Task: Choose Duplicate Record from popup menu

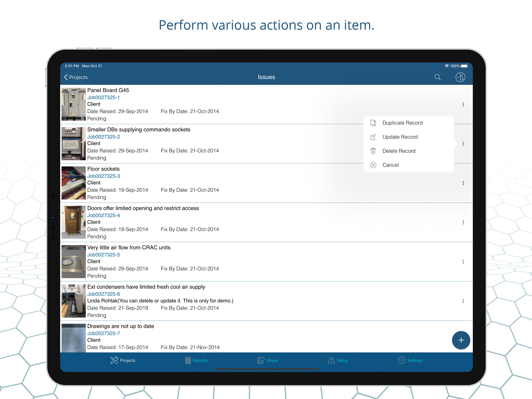Action: 402,123
